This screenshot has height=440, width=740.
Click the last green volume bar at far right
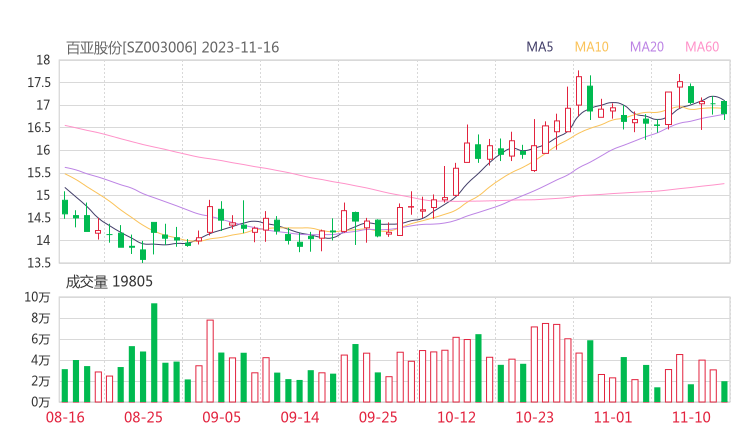point(724,391)
